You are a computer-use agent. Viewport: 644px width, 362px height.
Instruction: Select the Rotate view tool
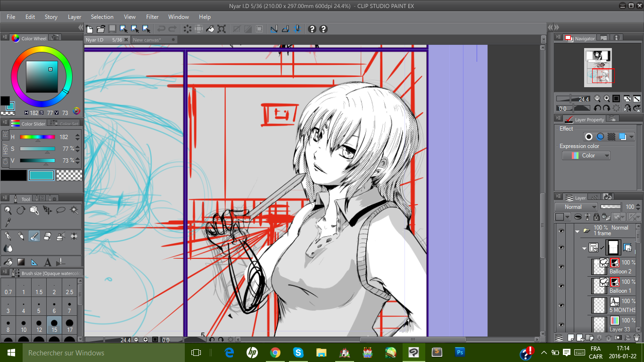click(21, 210)
